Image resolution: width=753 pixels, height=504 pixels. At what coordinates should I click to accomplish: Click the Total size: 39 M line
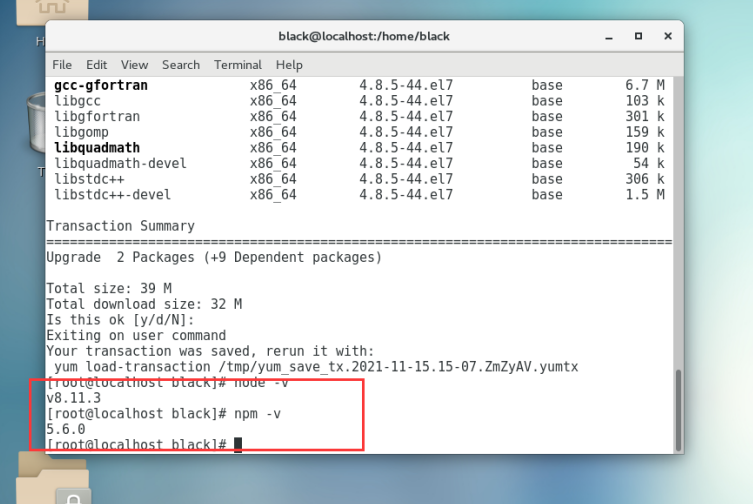pos(109,288)
